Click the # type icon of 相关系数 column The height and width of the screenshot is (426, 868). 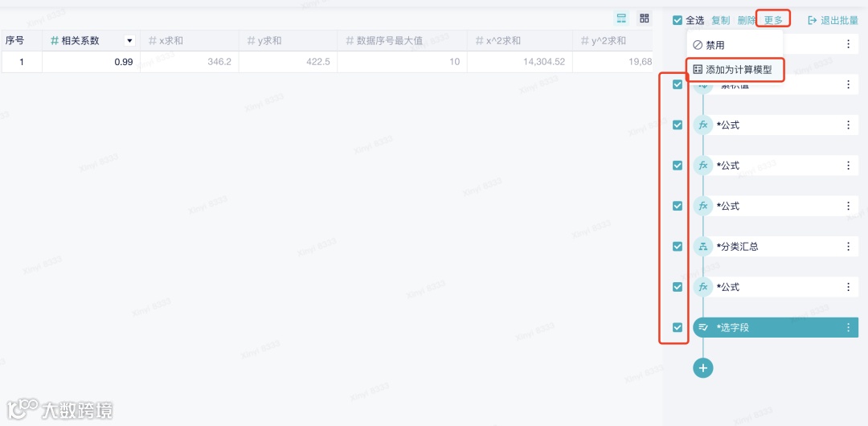[x=55, y=40]
